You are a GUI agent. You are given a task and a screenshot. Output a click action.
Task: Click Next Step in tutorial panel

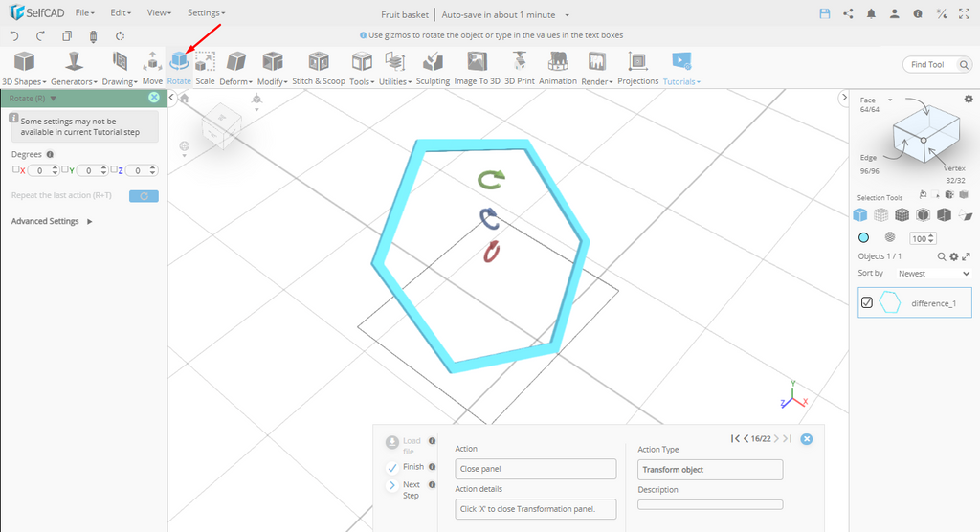(404, 490)
